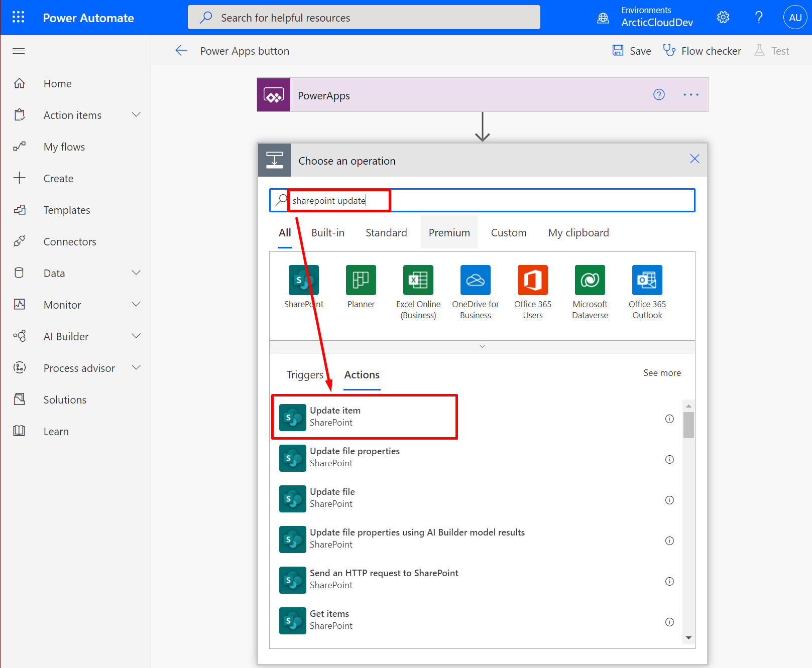Switch to the All tab
Screen dimensions: 812x668
click(x=285, y=232)
